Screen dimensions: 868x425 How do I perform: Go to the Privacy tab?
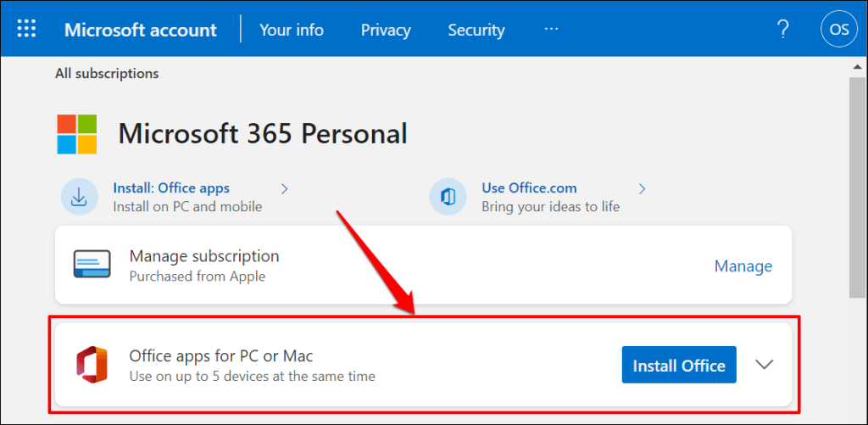386,30
